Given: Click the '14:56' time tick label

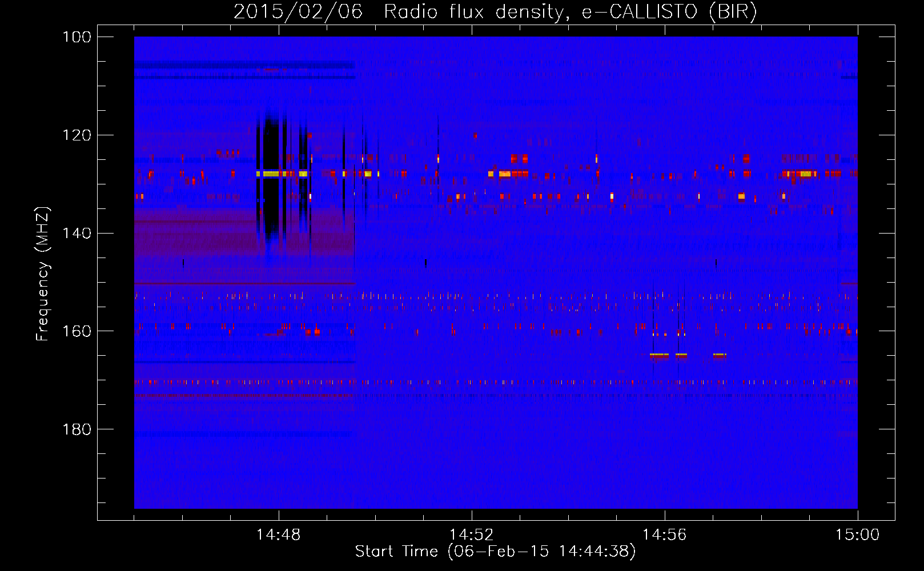Looking at the screenshot, I should pos(665,535).
